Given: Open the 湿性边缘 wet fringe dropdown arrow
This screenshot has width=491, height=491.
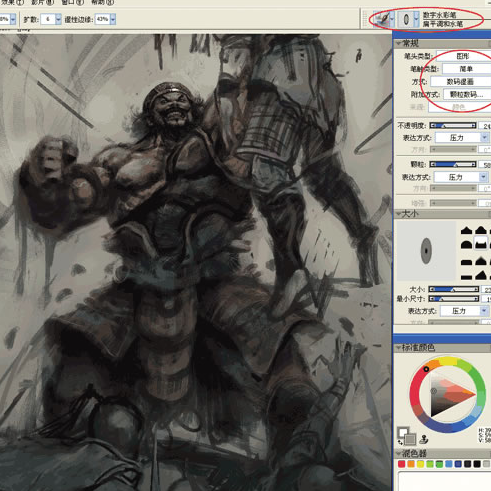Looking at the screenshot, I should click(x=113, y=19).
